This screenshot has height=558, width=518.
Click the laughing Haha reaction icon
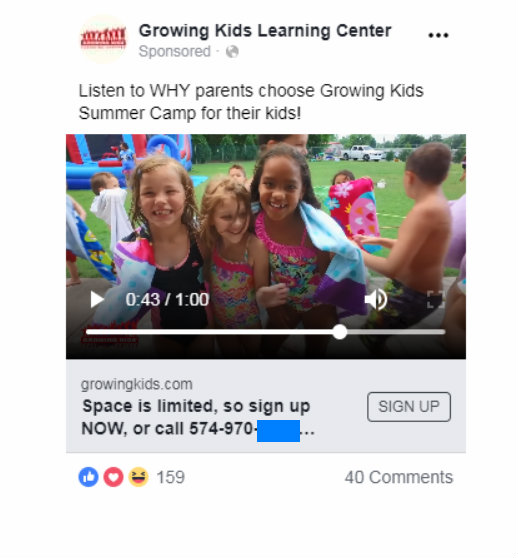138,477
